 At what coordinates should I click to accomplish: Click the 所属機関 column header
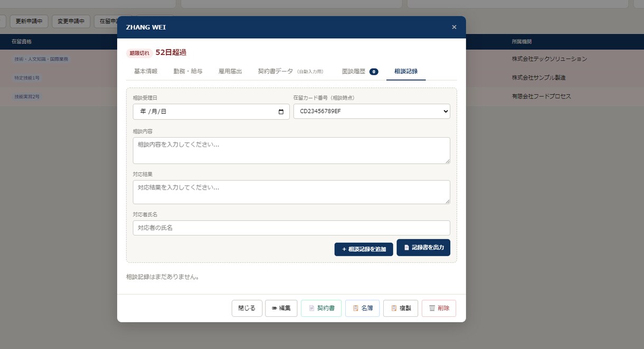pyautogui.click(x=522, y=42)
